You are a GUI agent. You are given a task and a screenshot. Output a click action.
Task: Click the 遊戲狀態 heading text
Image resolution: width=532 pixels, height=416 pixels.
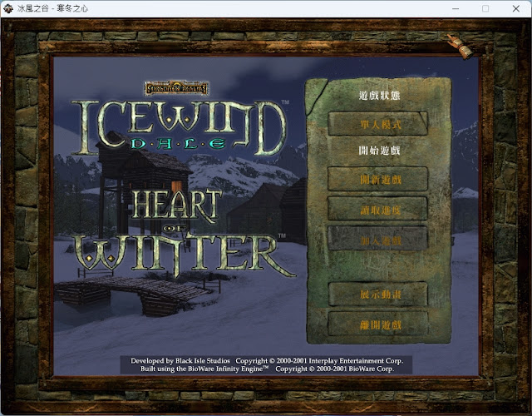tap(379, 96)
